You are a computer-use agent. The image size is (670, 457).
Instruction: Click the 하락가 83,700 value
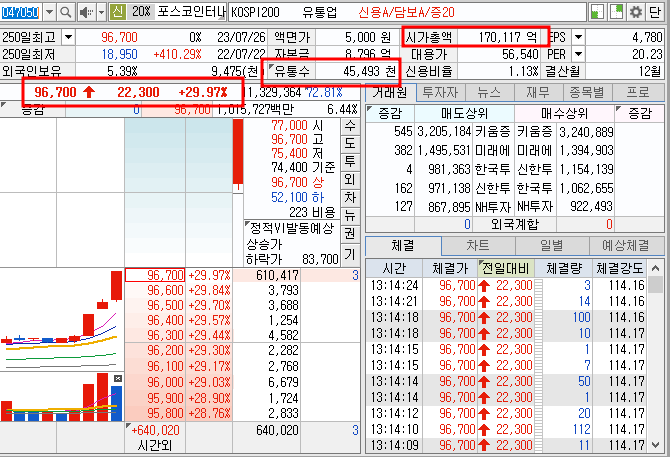pyautogui.click(x=320, y=259)
